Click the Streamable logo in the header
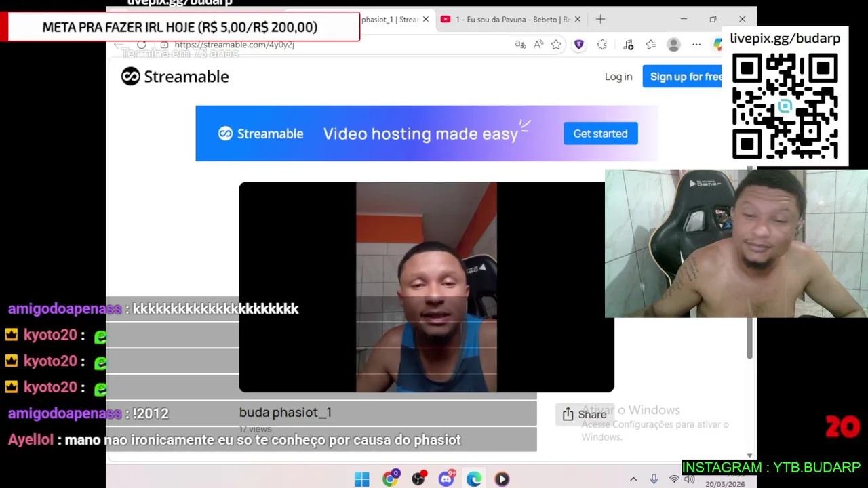Screen dimensions: 868x488 (175, 77)
